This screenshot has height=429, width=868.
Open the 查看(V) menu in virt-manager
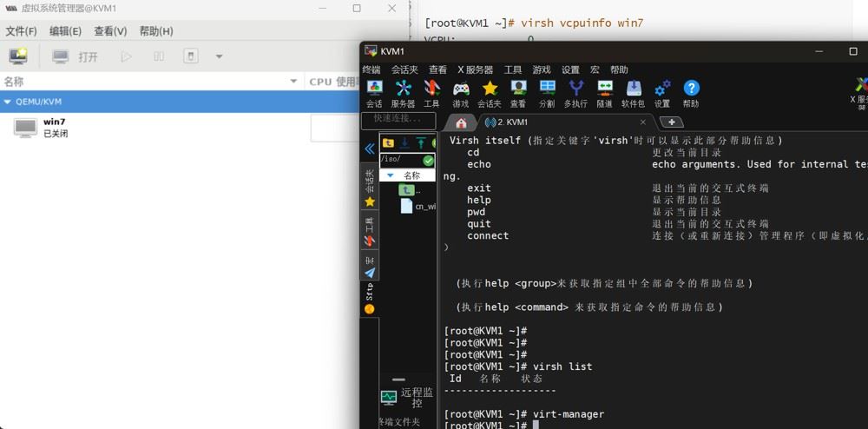pyautogui.click(x=110, y=31)
